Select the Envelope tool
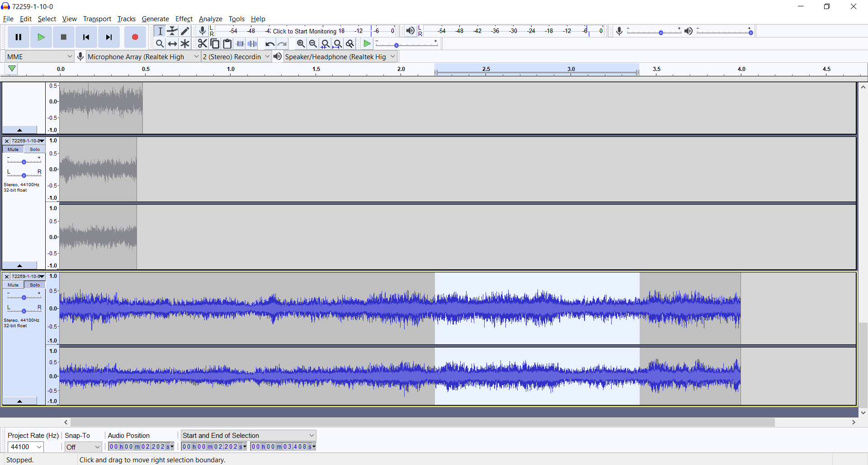Image resolution: width=868 pixels, height=465 pixels. tap(172, 31)
